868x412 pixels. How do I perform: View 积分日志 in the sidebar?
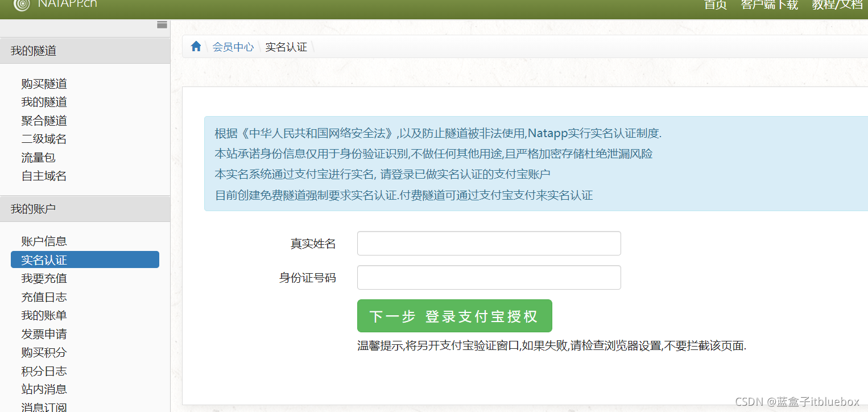[44, 371]
